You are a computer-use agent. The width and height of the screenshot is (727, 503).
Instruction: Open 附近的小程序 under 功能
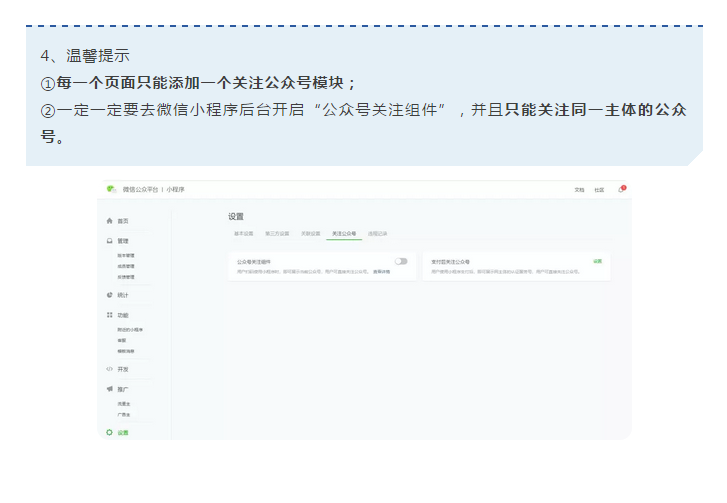130,330
